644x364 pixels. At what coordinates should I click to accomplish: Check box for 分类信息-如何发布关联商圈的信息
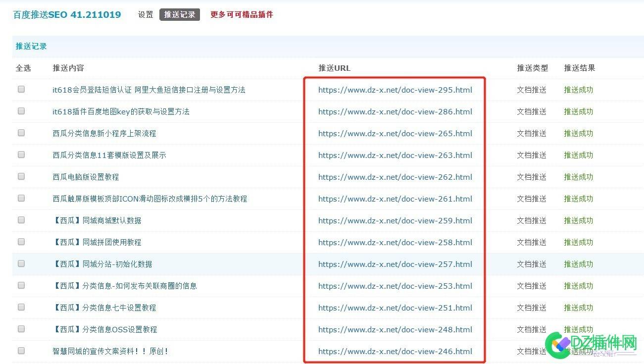coord(21,286)
